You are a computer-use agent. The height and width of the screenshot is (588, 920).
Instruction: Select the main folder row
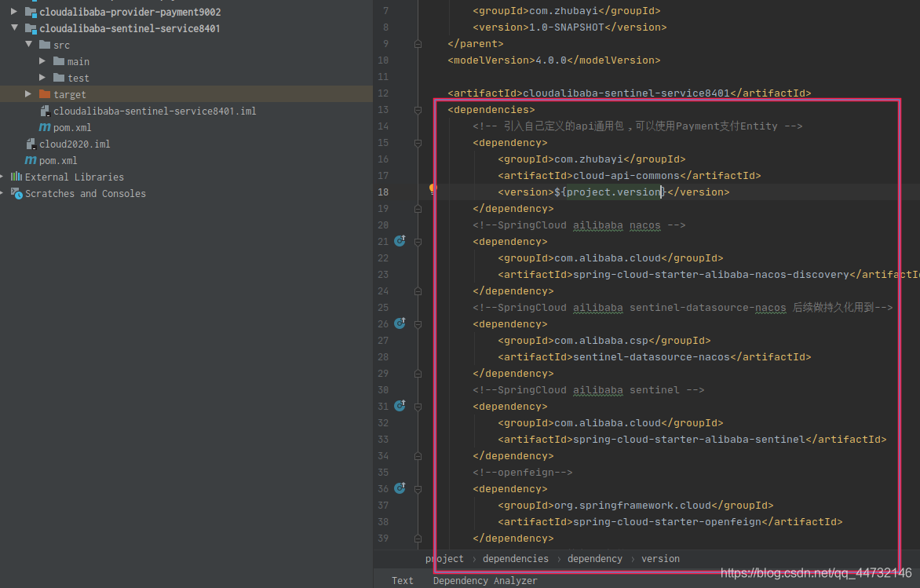(186, 61)
